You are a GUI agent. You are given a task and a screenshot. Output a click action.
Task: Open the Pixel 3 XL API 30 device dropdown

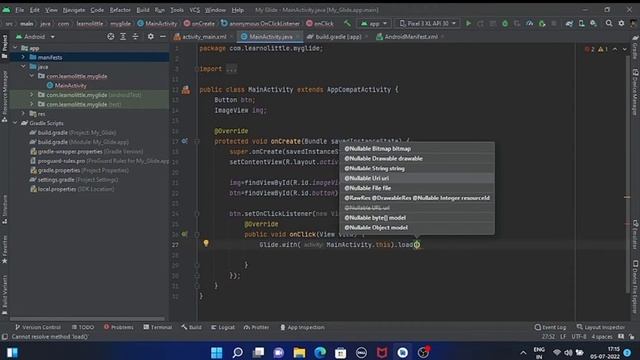(427, 24)
